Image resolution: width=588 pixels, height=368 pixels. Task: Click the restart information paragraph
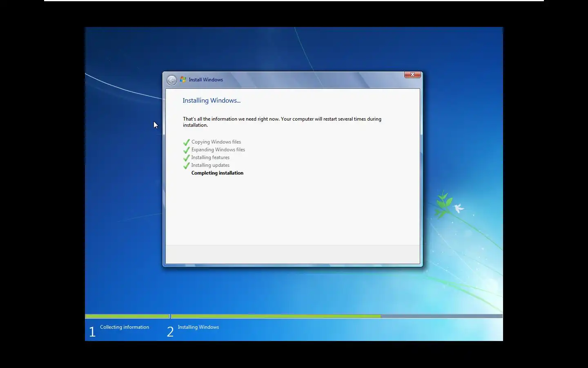tap(282, 122)
